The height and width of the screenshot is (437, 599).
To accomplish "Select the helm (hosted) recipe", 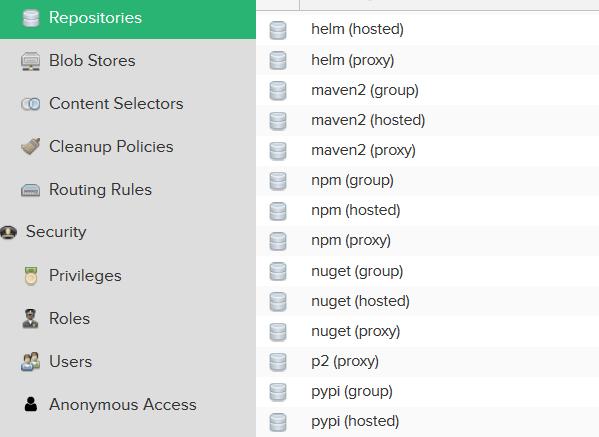I will [x=427, y=29].
